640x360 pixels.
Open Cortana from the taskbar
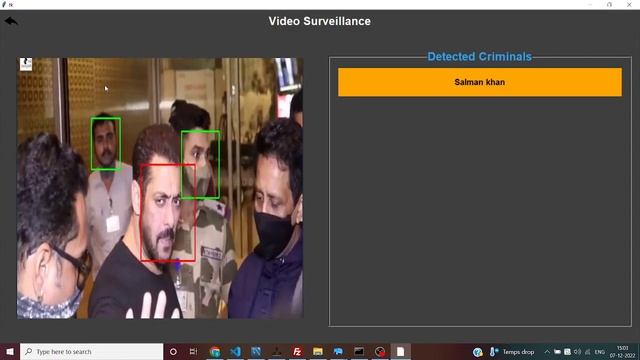pos(173,351)
